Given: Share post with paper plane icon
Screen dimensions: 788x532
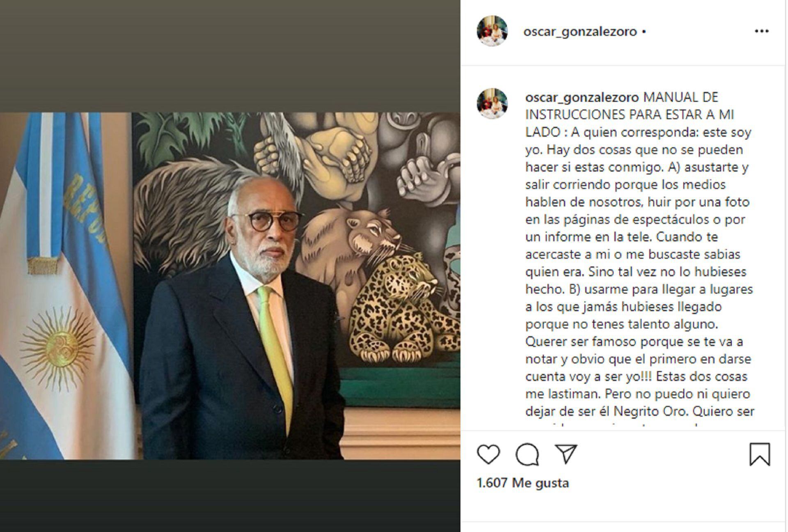Looking at the screenshot, I should tap(566, 454).
